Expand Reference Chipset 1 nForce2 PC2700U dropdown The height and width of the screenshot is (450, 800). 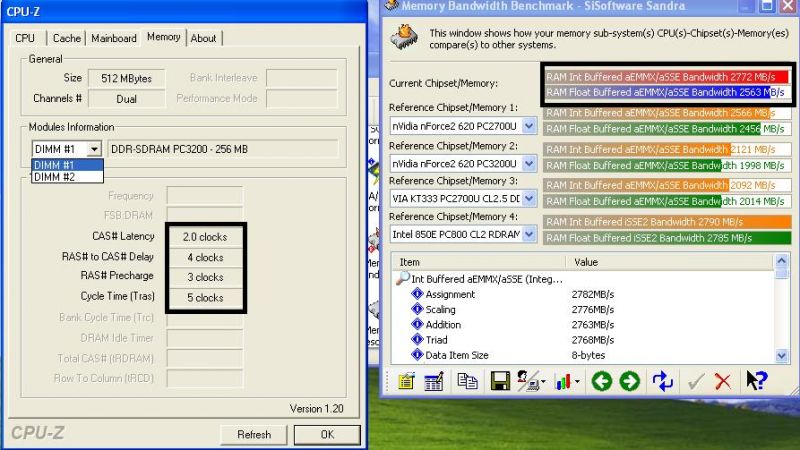(x=529, y=126)
